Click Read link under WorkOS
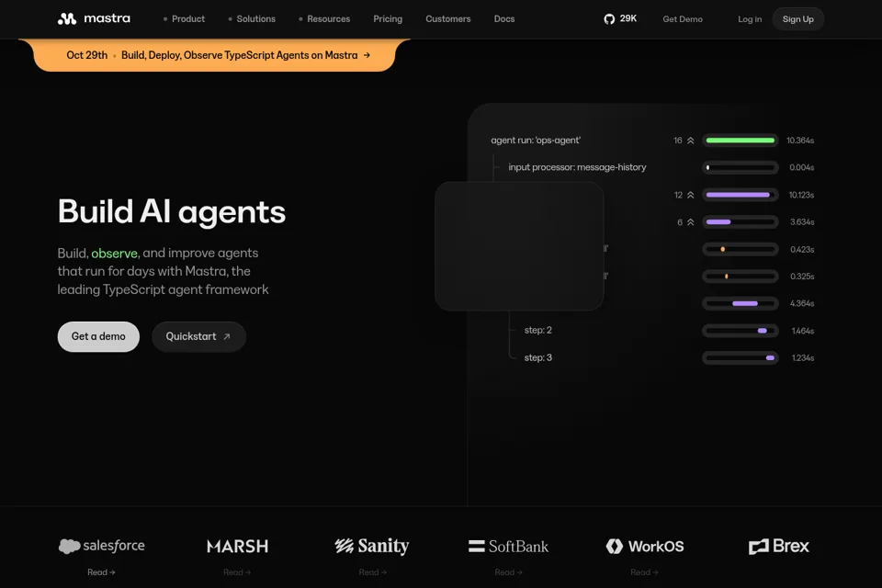Viewport: 882px width, 588px height. tap(644, 572)
